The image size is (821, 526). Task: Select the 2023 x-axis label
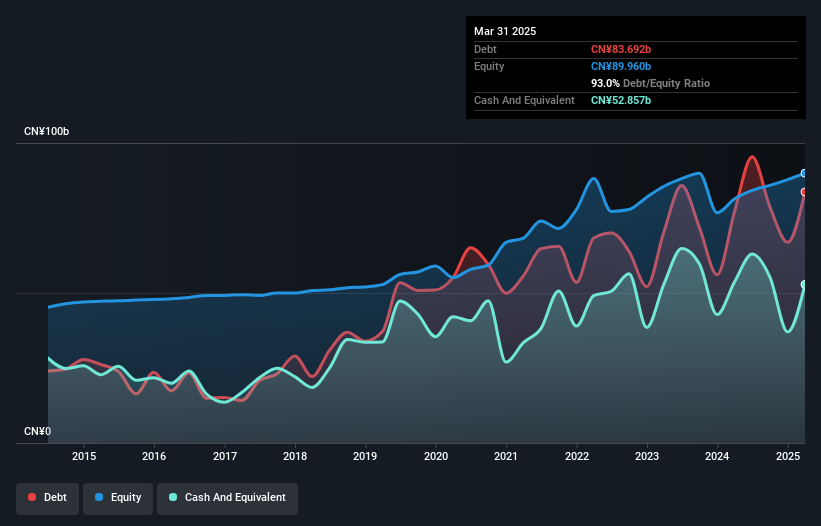pos(647,456)
